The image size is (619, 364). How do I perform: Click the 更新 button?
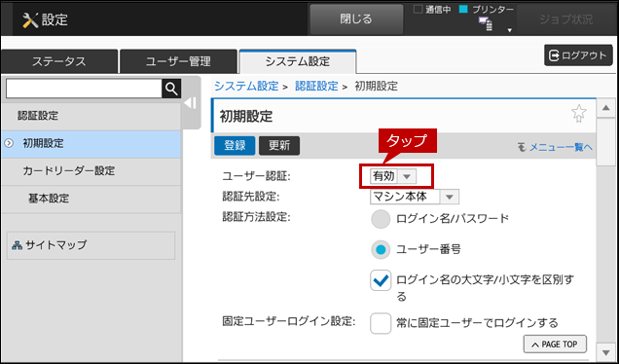tap(279, 146)
